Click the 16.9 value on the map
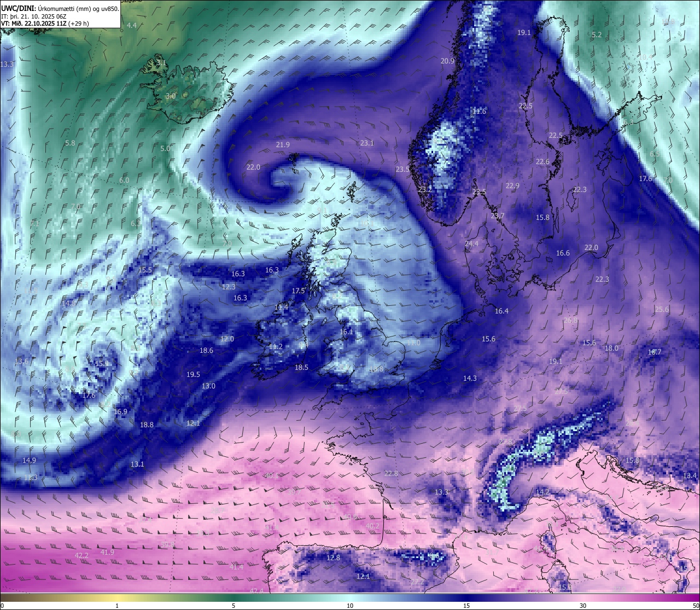The height and width of the screenshot is (610, 700). point(120,412)
